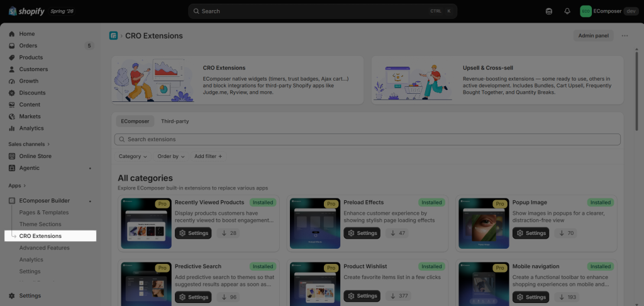This screenshot has height=306, width=644.
Task: Click Installed badge on Mobile navigation
Action: pyautogui.click(x=601, y=266)
